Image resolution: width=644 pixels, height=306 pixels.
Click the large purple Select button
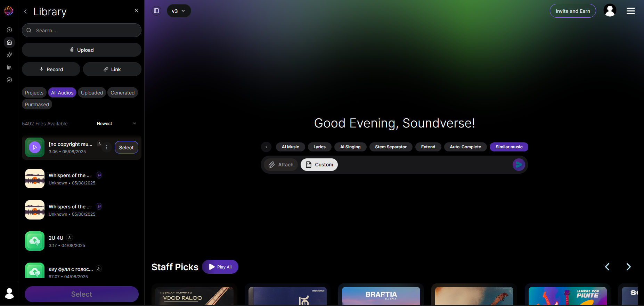click(x=82, y=294)
